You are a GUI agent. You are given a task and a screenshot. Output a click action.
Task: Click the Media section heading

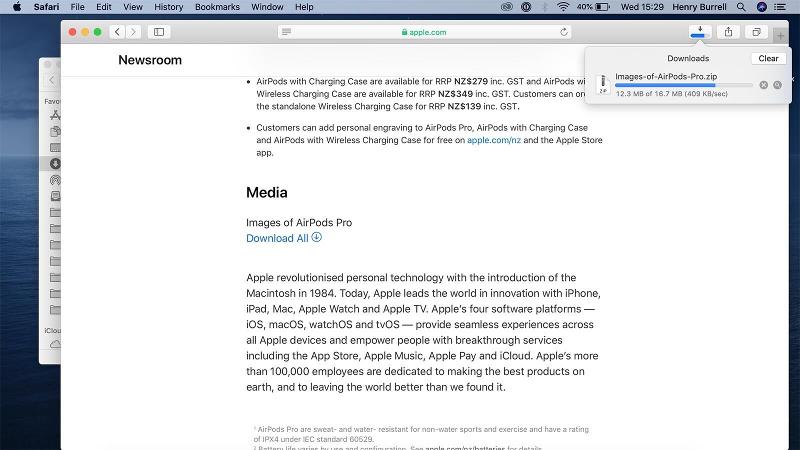click(266, 192)
